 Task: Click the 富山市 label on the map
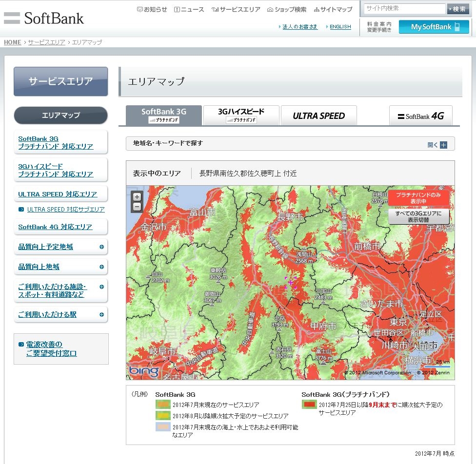point(202,212)
